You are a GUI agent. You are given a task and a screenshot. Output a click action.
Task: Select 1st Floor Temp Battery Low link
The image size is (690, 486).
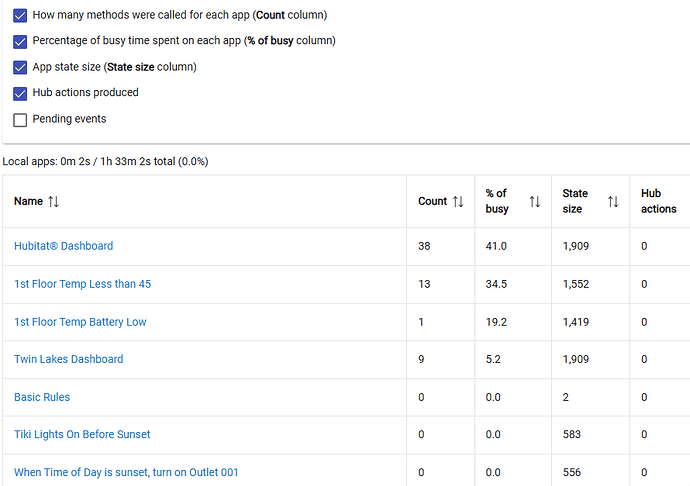coord(80,322)
